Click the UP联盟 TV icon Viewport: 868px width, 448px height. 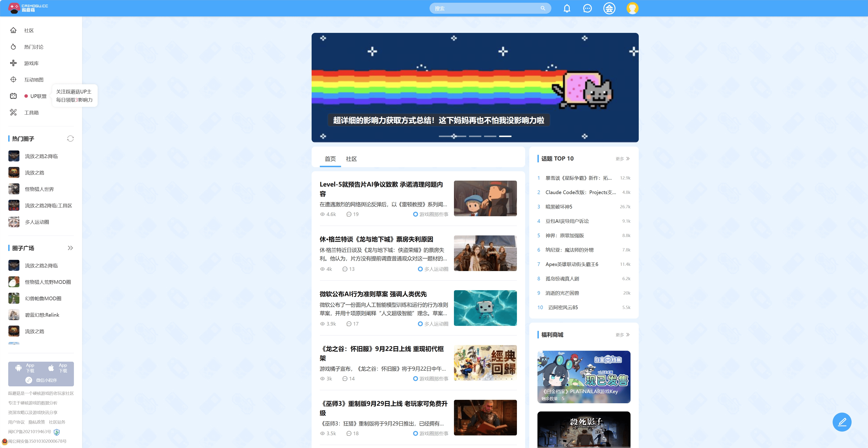click(x=13, y=96)
